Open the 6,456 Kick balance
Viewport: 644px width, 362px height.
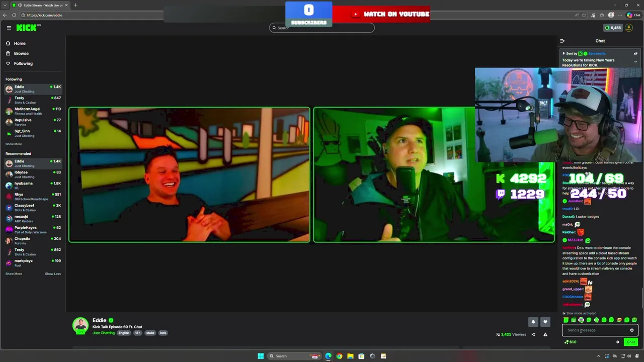(613, 28)
